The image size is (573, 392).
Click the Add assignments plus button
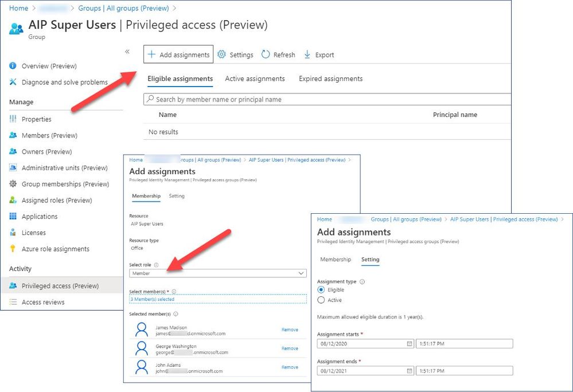pyautogui.click(x=178, y=54)
